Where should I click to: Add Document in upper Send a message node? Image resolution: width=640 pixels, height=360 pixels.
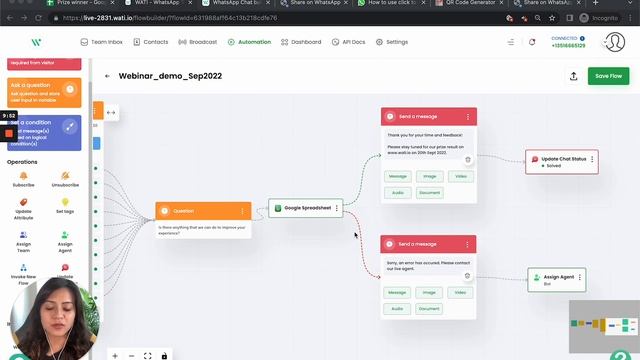[x=429, y=193]
